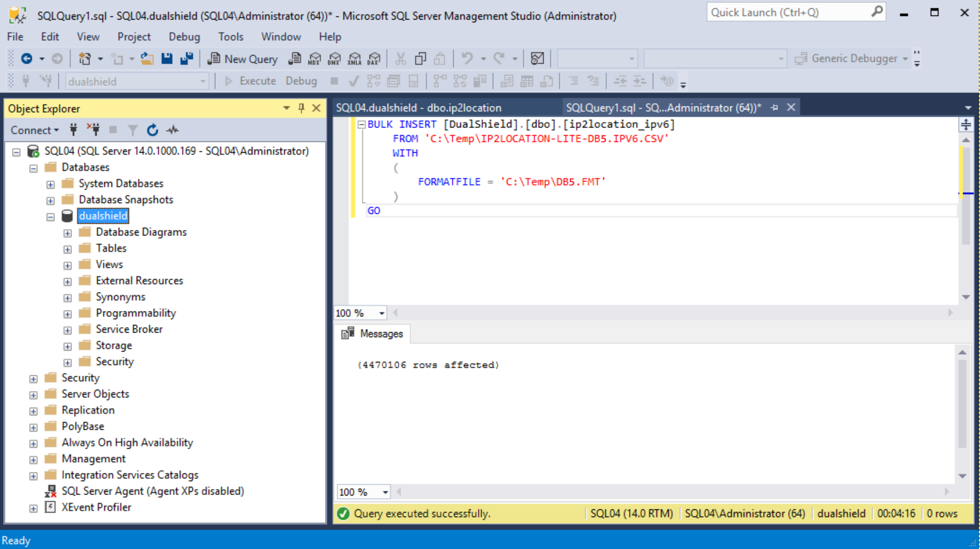
Task: Open the editor zoom 100 % dropdown
Action: pos(381,313)
